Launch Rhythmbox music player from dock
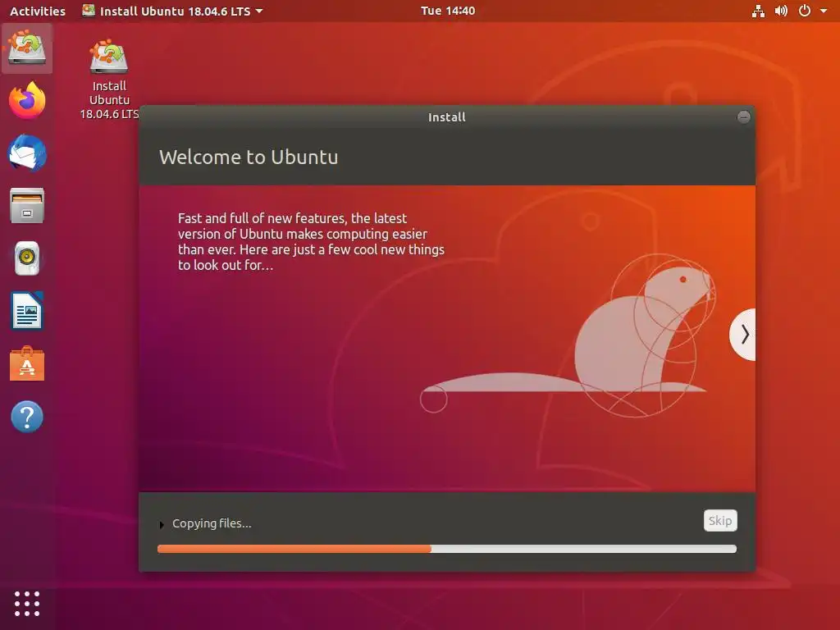Screen dimensions: 840x630 (27, 258)
